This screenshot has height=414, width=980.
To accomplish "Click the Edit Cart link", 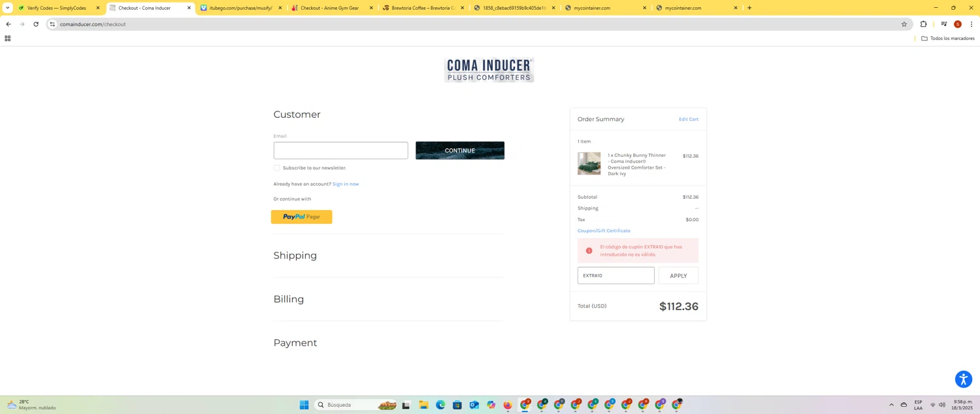I will point(689,119).
